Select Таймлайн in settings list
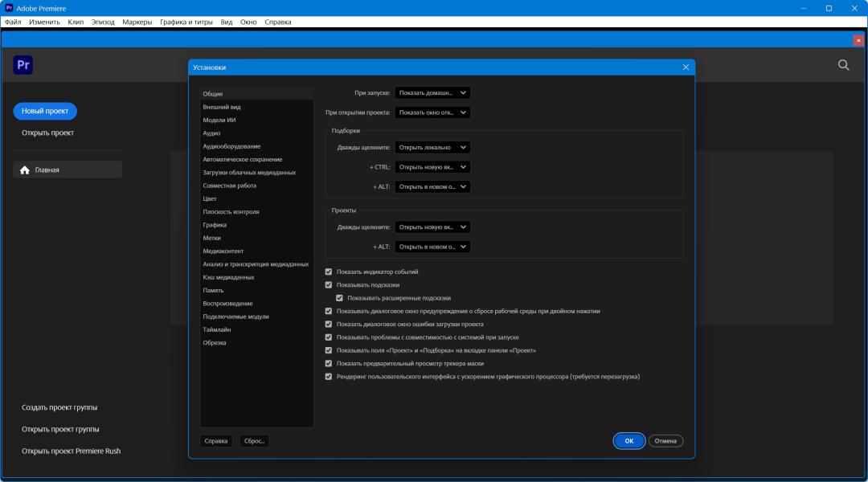Screen dimensions: 868x482 pyautogui.click(x=217, y=330)
